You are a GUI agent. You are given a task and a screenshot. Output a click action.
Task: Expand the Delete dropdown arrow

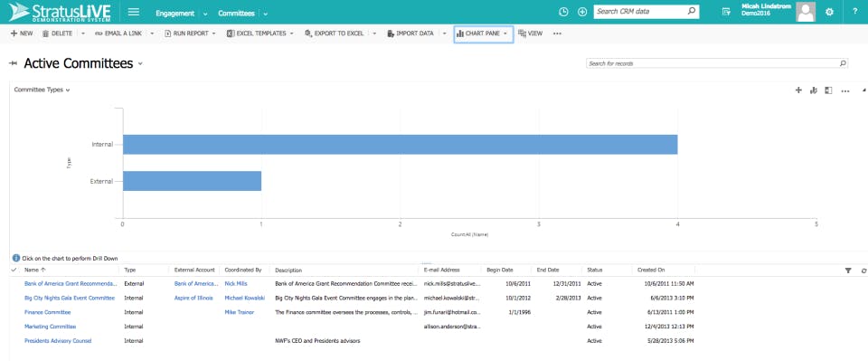pos(83,33)
